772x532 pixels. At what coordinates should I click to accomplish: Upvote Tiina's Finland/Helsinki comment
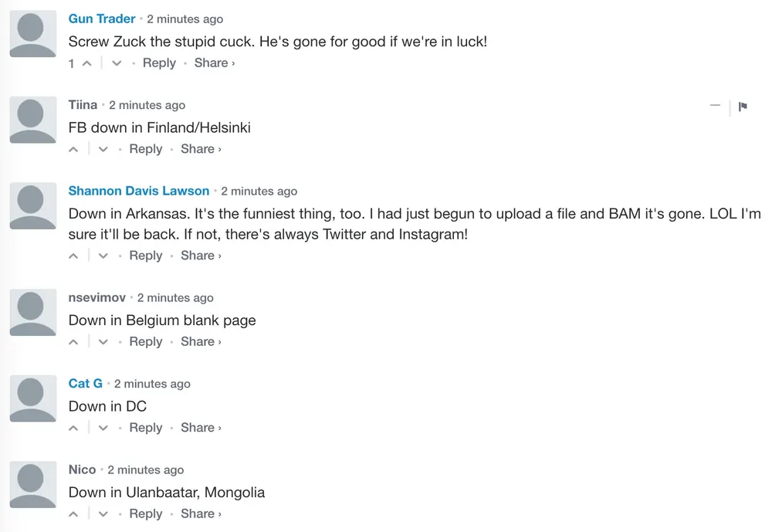pyautogui.click(x=73, y=149)
